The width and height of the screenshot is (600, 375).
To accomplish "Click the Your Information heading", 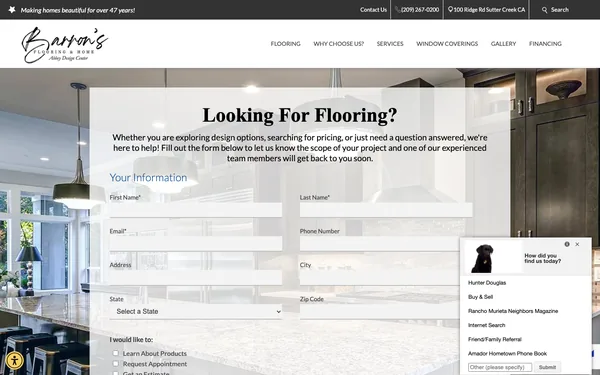I will 148,178.
